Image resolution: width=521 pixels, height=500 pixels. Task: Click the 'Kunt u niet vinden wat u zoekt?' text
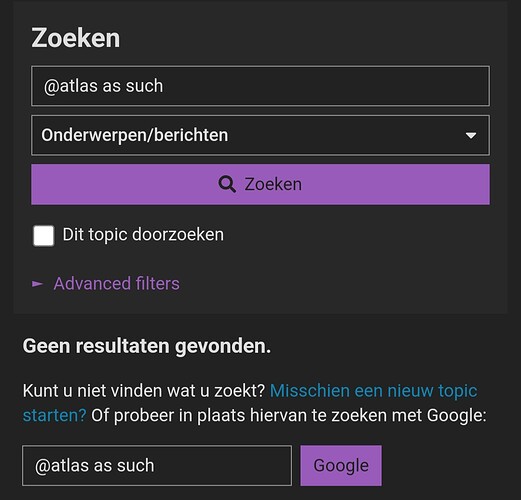point(144,391)
